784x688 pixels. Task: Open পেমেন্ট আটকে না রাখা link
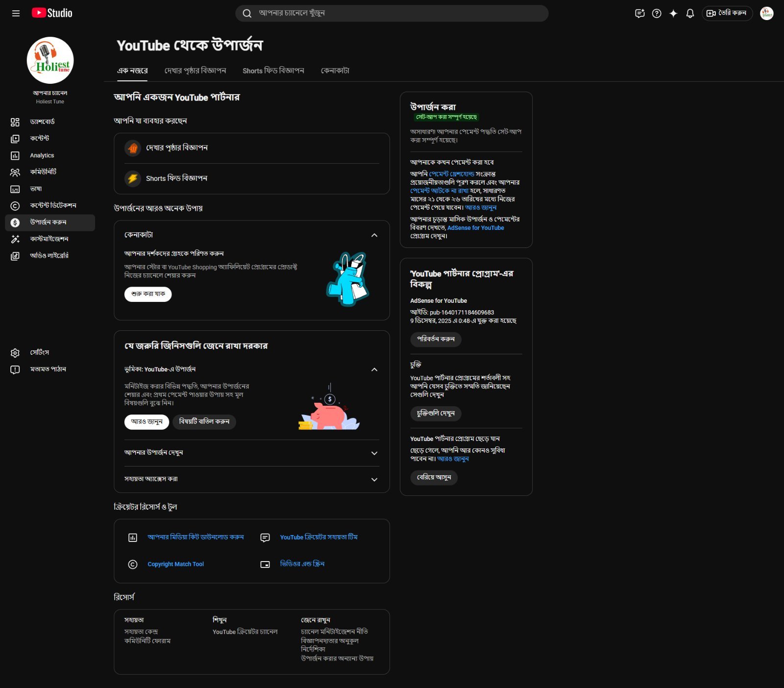[439, 191]
